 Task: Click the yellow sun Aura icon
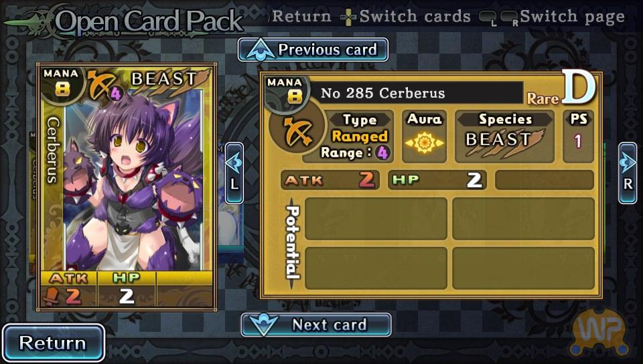tap(425, 143)
